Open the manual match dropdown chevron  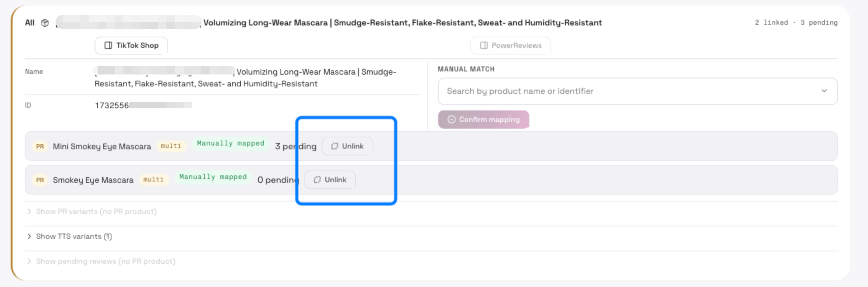pyautogui.click(x=824, y=91)
